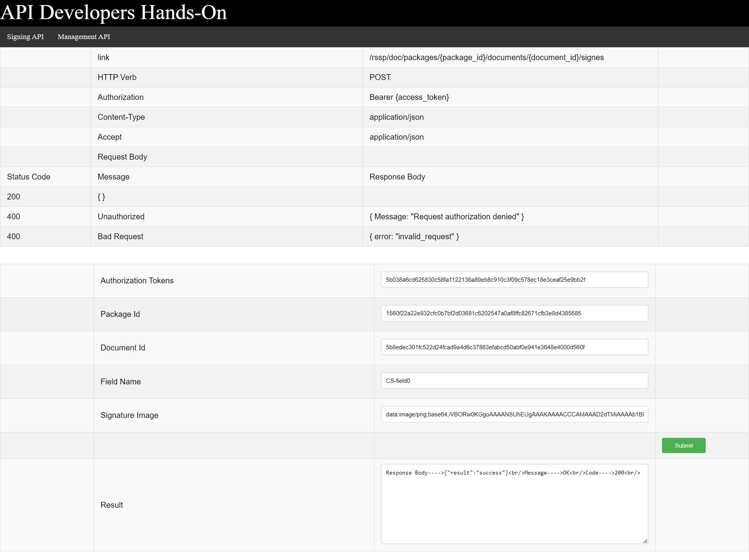Click the Unauthorized message cell
The width and height of the screenshot is (749, 560).
tap(121, 217)
